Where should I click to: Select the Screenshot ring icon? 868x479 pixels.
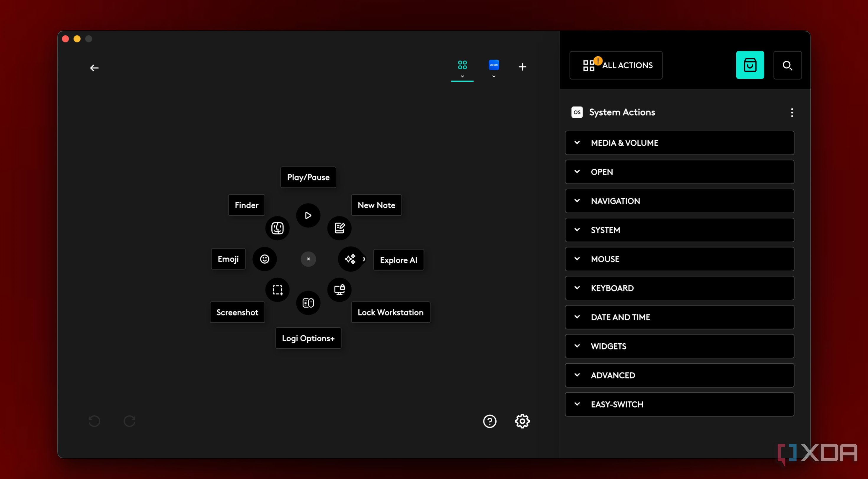pos(277,290)
